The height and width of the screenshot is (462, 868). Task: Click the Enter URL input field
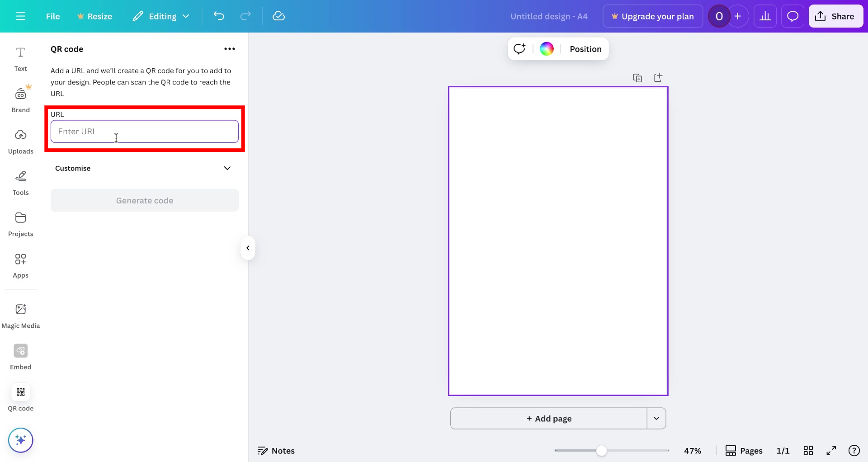tap(144, 131)
